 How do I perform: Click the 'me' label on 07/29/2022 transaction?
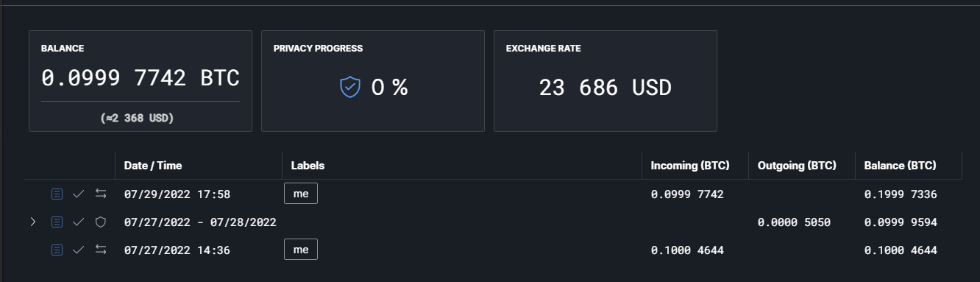coord(301,194)
